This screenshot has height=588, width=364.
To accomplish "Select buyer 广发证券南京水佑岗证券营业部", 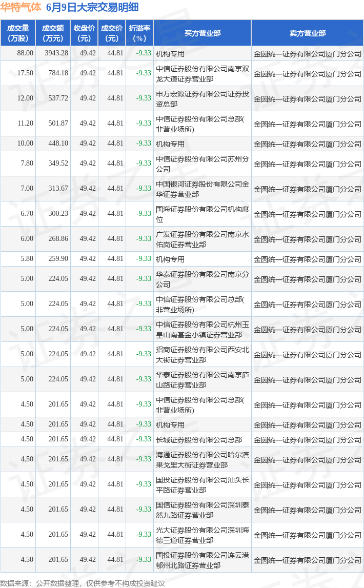I will tap(203, 239).
